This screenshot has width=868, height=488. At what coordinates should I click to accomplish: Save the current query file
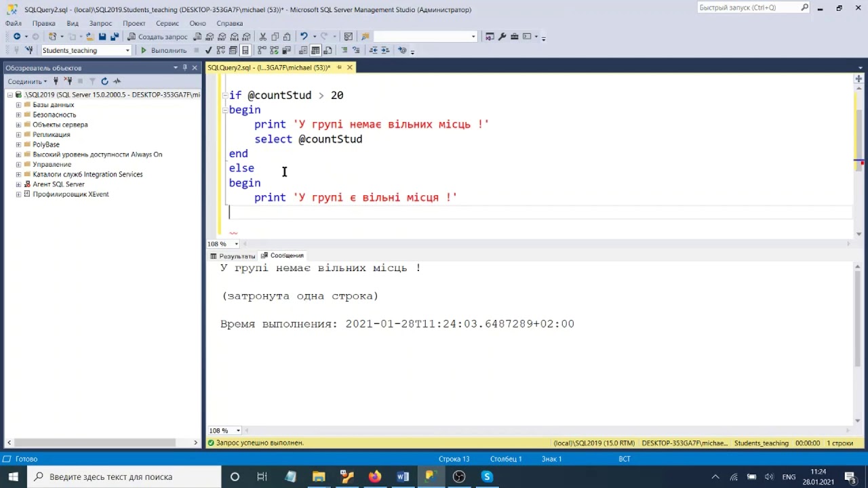(102, 37)
